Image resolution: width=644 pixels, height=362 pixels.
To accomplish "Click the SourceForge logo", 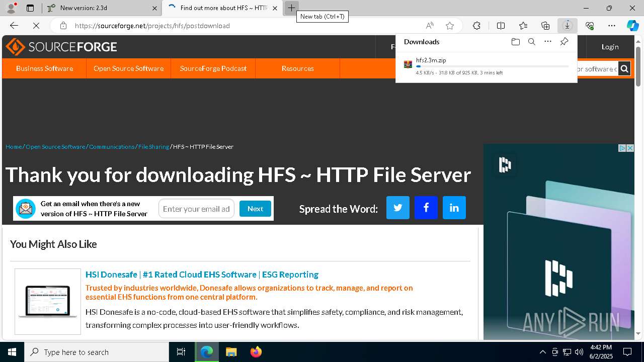I will pyautogui.click(x=61, y=47).
